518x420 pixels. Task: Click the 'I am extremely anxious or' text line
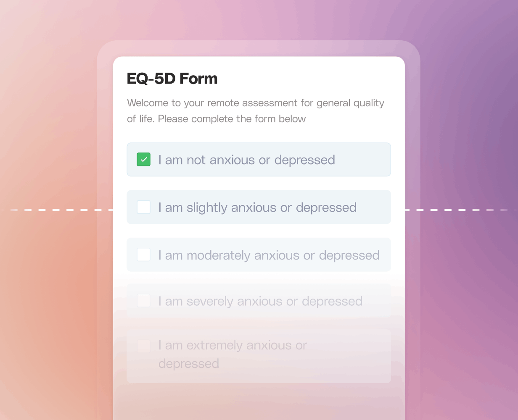tap(233, 345)
